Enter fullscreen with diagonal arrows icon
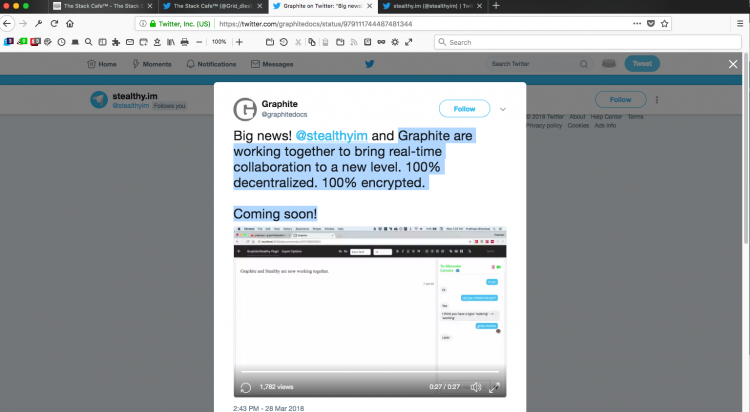The height and width of the screenshot is (412, 750). 408,42
